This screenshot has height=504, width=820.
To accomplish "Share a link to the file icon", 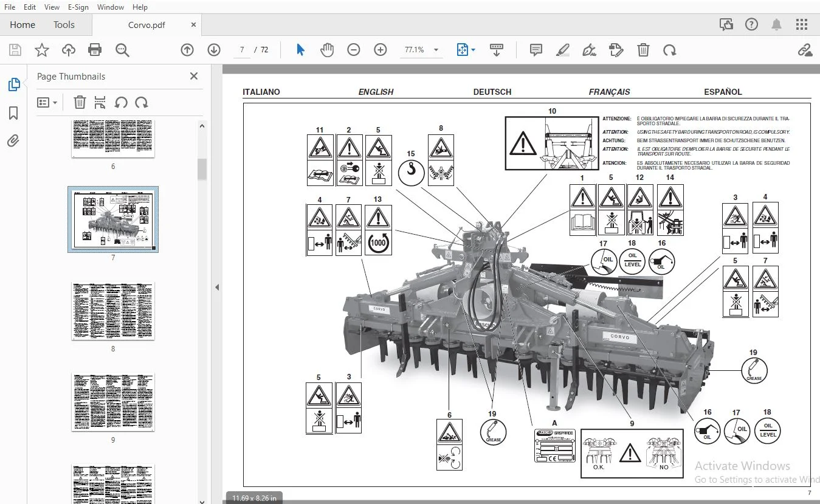I will point(805,50).
